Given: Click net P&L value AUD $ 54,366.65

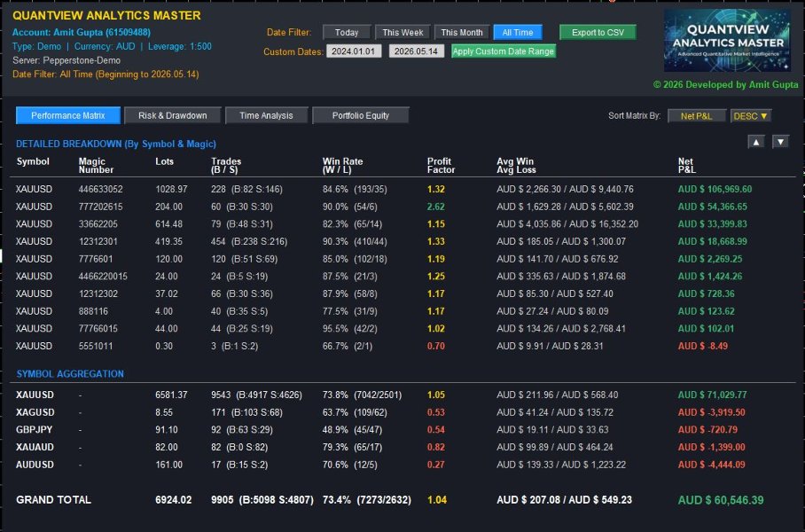Looking at the screenshot, I should (712, 207).
